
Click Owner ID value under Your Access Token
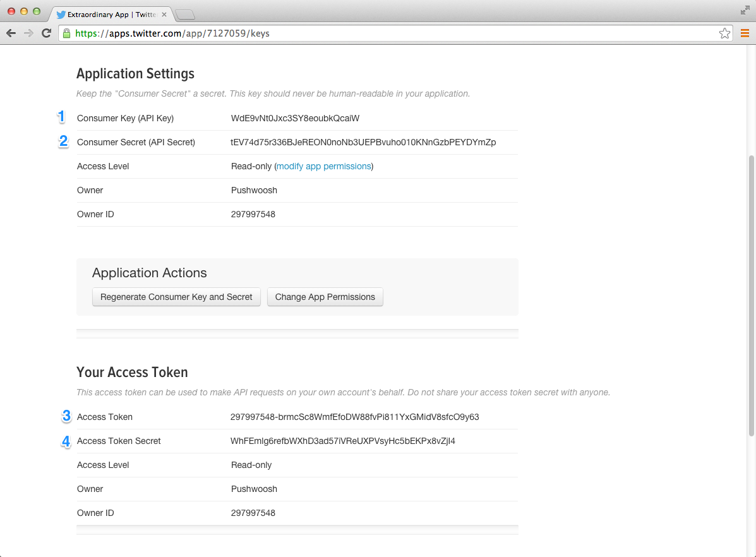tap(253, 513)
